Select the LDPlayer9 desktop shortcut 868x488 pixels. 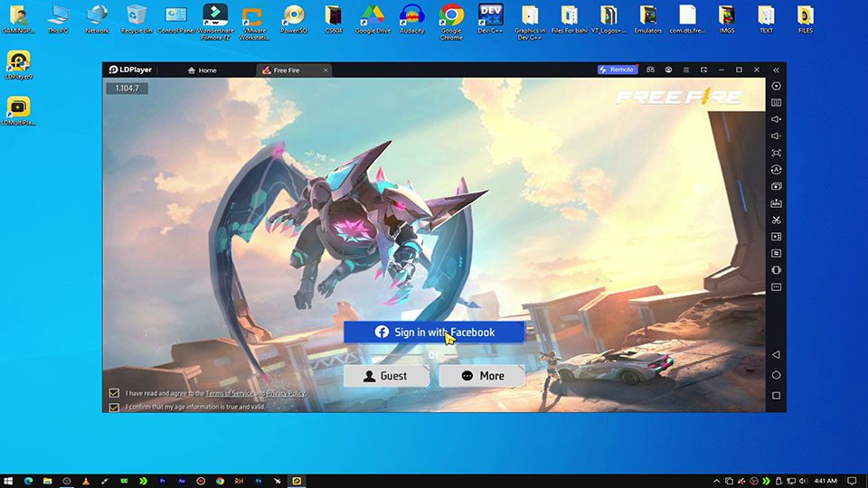(x=19, y=65)
